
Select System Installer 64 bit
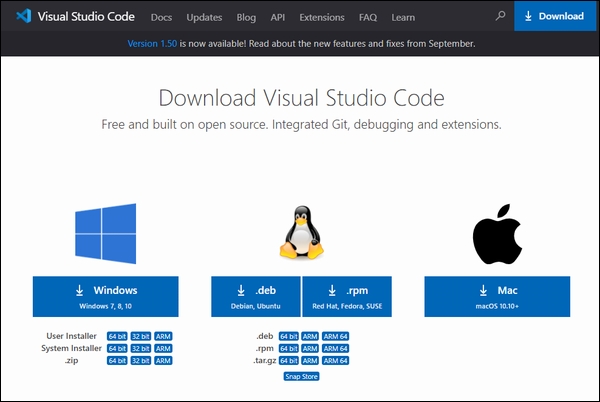[x=117, y=348]
